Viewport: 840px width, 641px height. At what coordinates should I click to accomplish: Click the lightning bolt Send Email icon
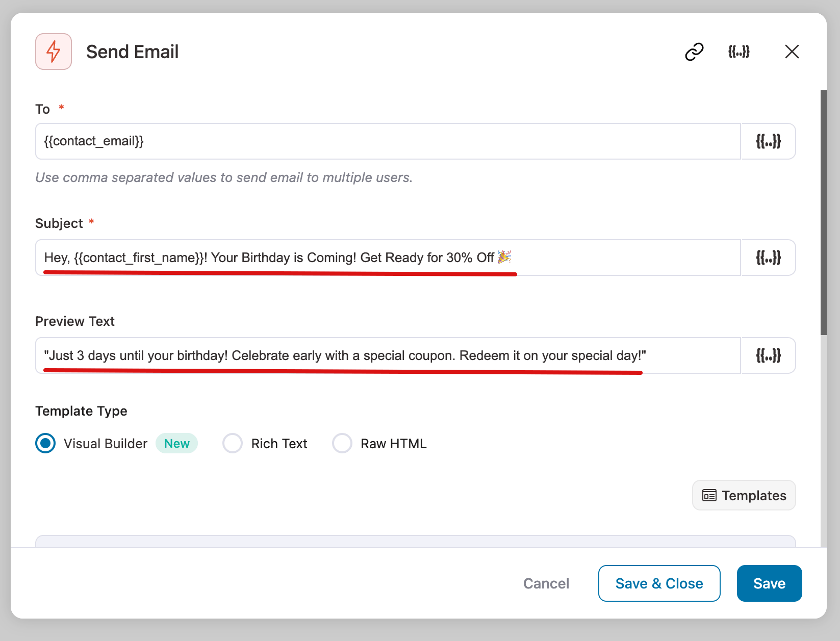click(54, 52)
